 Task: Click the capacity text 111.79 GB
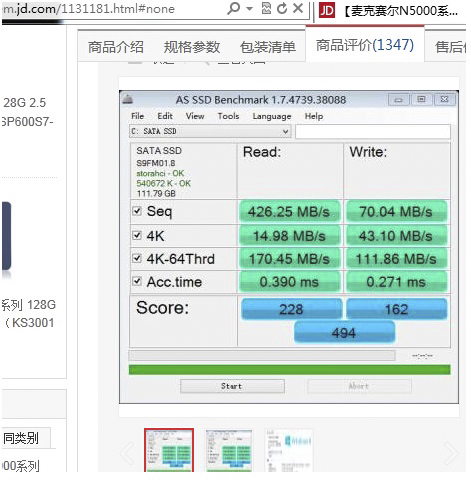point(156,193)
